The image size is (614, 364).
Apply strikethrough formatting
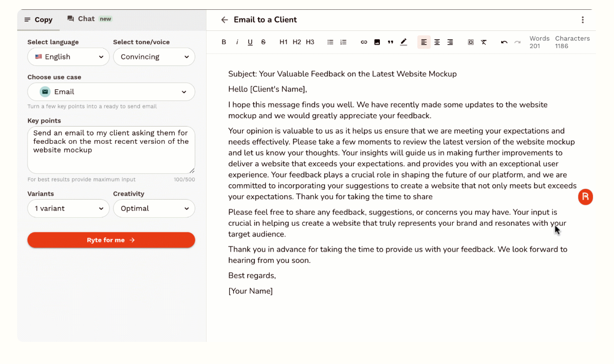[264, 42]
